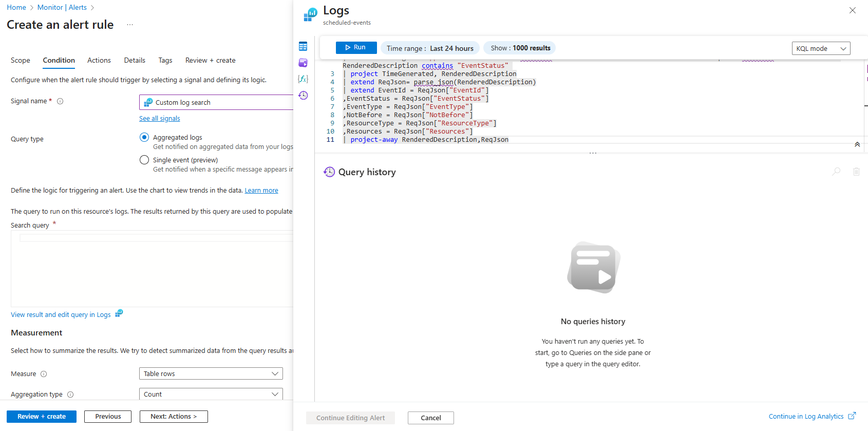The image size is (868, 431).
Task: Select the Aggregated logs radio button
Action: click(144, 137)
